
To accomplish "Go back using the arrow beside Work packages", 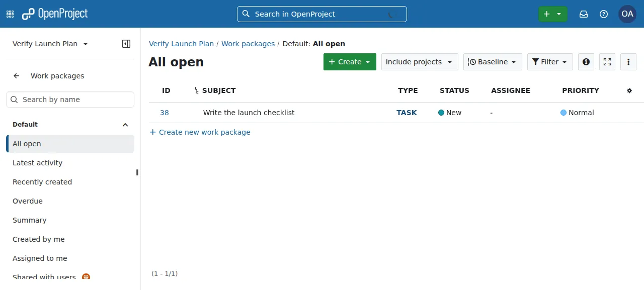I will (17, 76).
